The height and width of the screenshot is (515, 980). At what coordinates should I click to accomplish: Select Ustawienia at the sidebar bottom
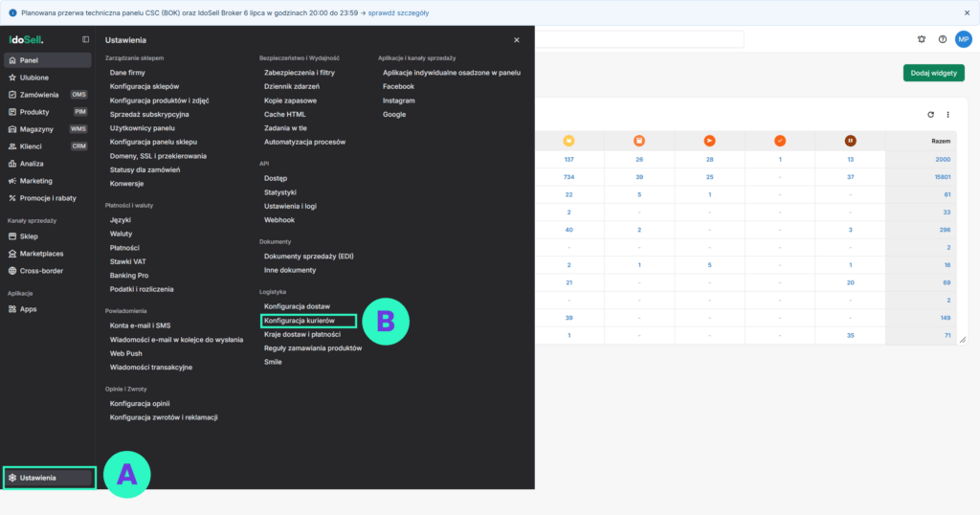(49, 478)
